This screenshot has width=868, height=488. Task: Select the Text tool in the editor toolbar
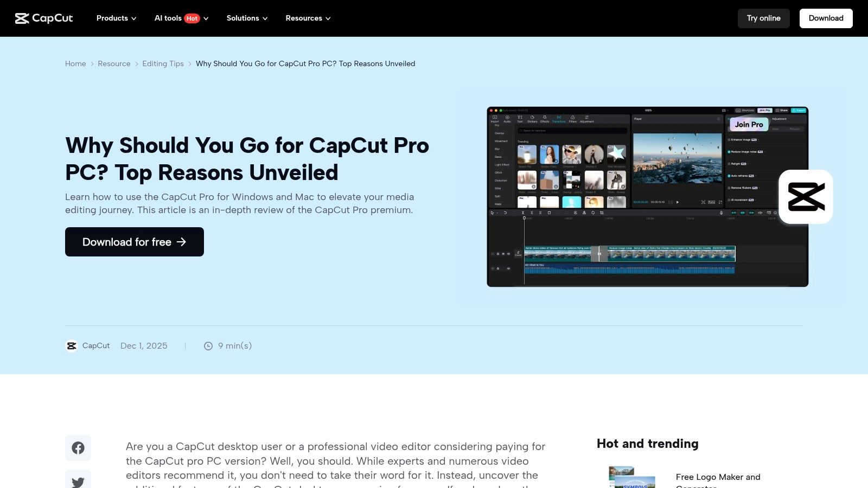tap(520, 118)
